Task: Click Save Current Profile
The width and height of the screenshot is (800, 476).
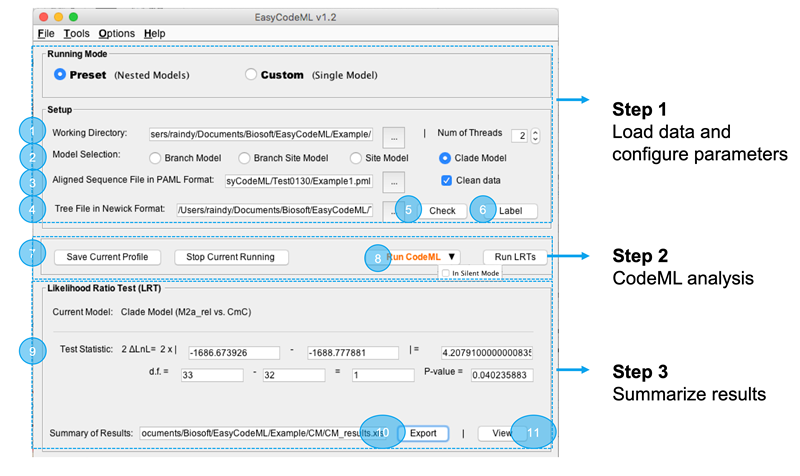Action: tap(107, 257)
